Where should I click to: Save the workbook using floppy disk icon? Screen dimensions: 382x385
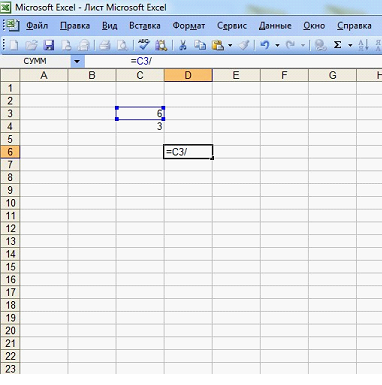coord(49,45)
